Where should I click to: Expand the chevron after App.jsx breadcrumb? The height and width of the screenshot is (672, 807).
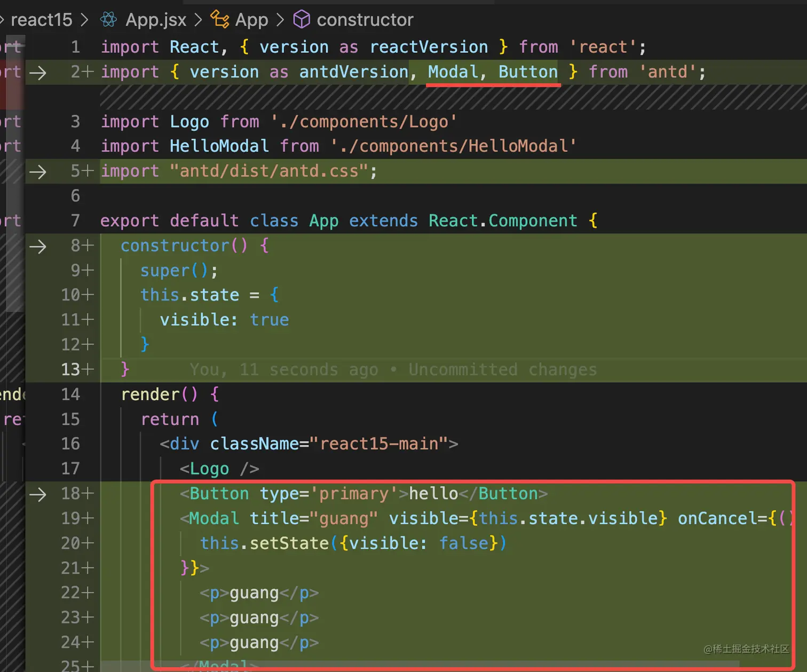(199, 20)
